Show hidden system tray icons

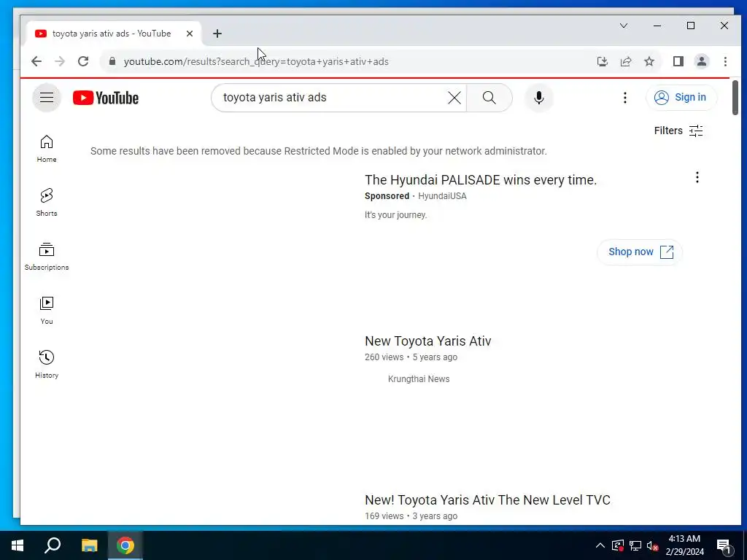click(600, 545)
